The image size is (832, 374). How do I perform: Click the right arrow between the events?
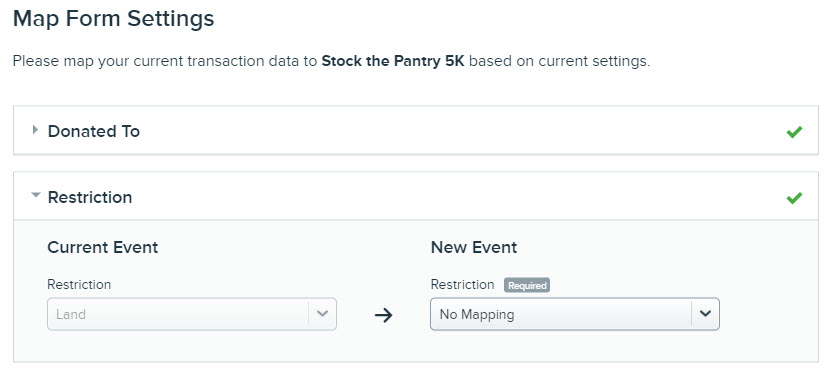(x=383, y=316)
